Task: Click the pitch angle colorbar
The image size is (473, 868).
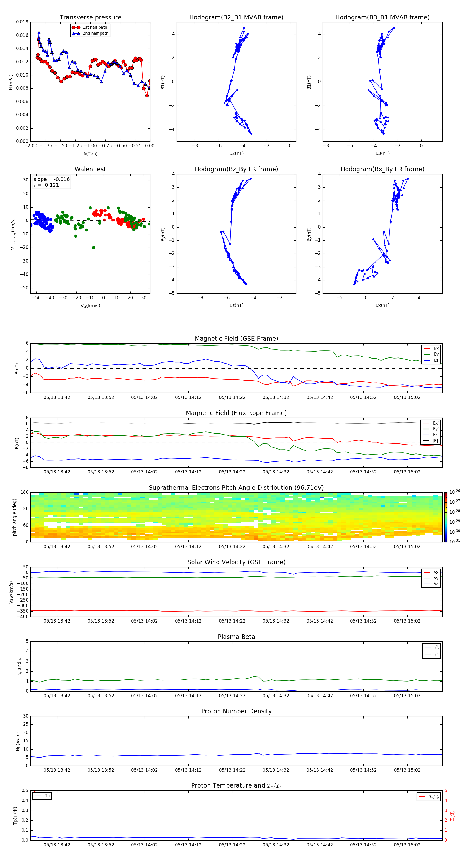Action: 446,517
